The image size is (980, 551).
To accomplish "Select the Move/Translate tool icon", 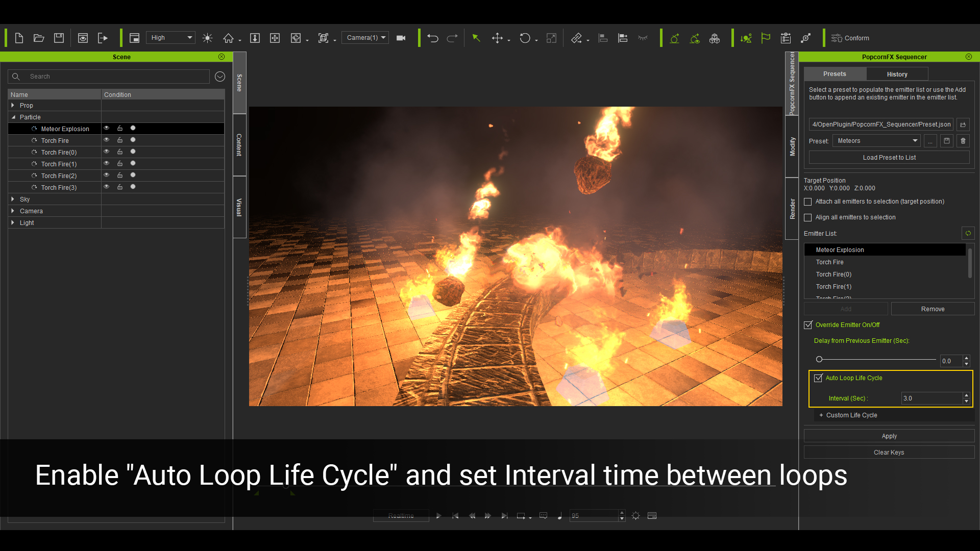I will tap(498, 38).
